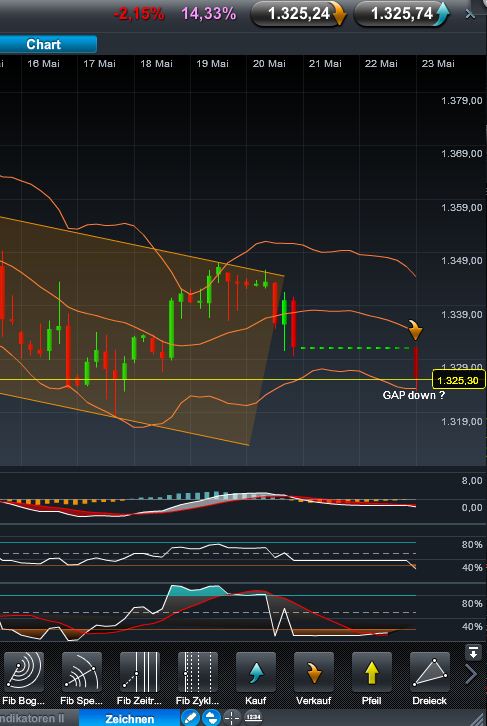Click the blue up-down arrows icon
The image size is (487, 726).
pyautogui.click(x=211, y=718)
